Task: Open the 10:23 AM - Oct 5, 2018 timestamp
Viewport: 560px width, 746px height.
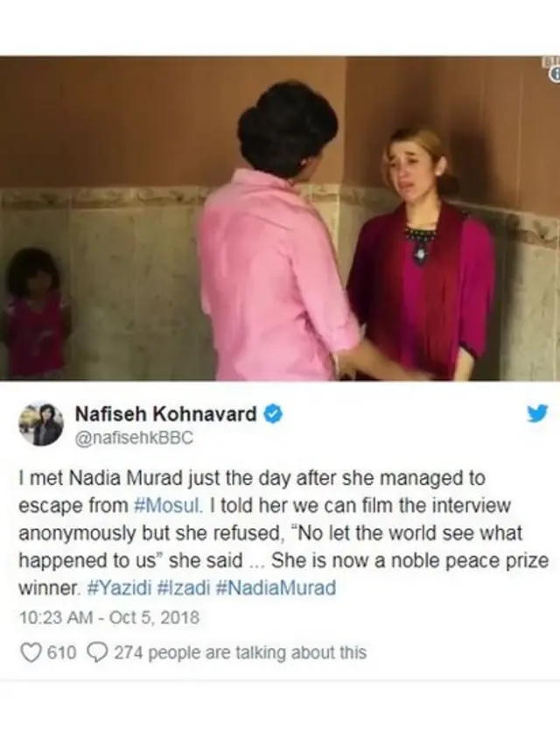Action: click(x=108, y=617)
